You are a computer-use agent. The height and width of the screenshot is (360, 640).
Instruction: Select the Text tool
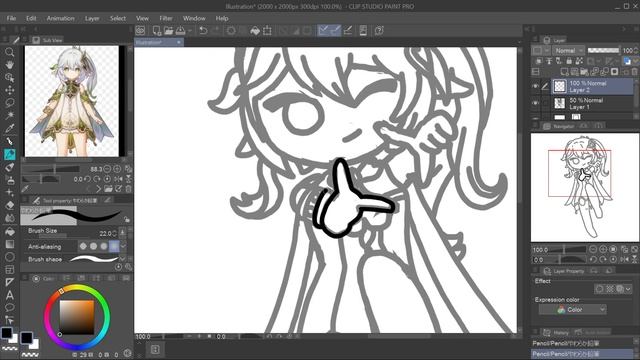coord(9,295)
